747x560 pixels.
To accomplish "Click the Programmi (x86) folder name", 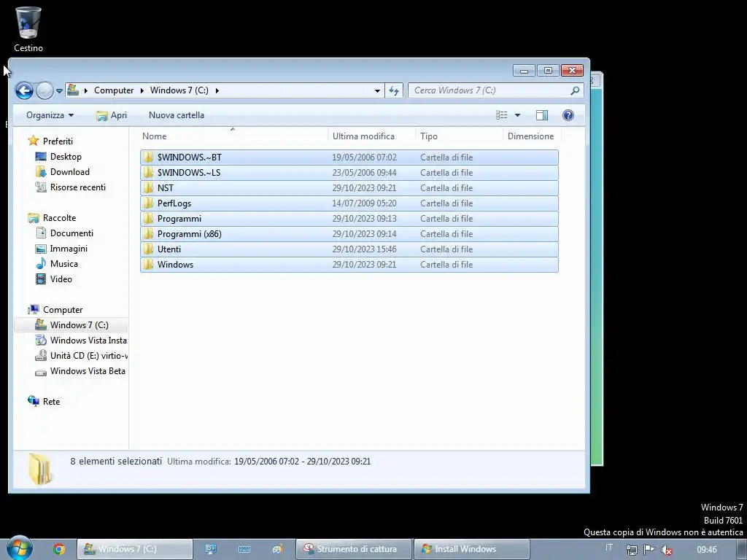I will tap(189, 234).
